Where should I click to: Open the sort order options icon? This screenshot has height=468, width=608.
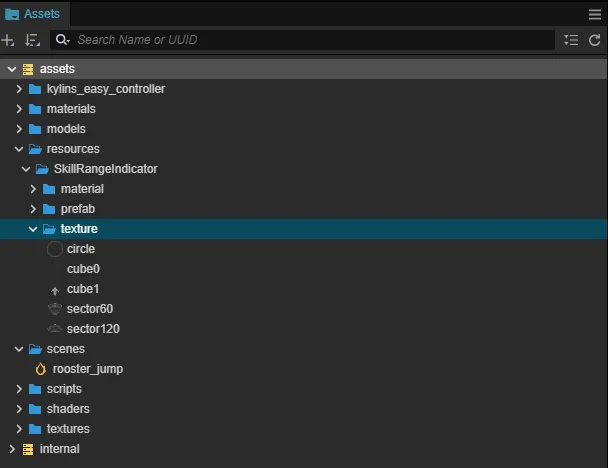click(33, 40)
